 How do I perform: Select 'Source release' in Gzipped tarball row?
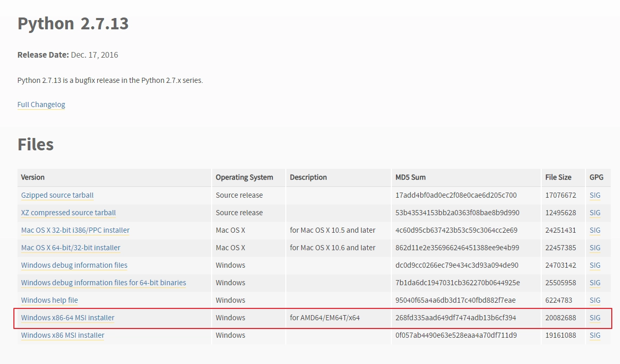(x=239, y=195)
